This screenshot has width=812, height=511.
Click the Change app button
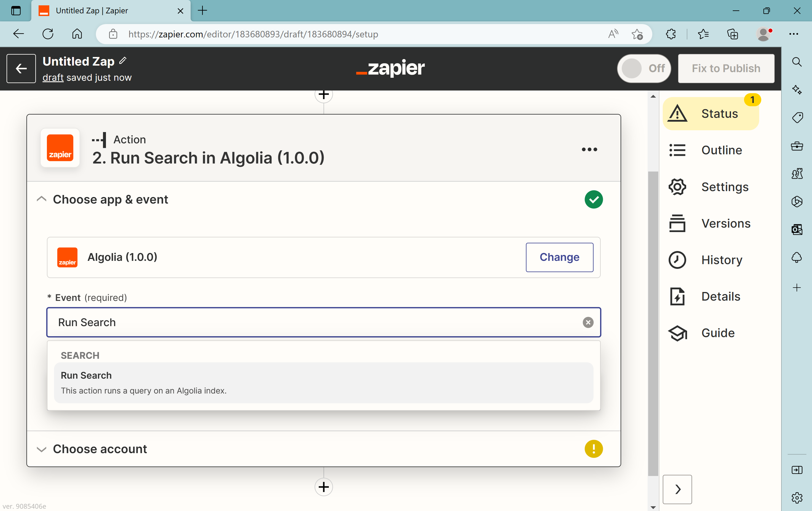559,257
